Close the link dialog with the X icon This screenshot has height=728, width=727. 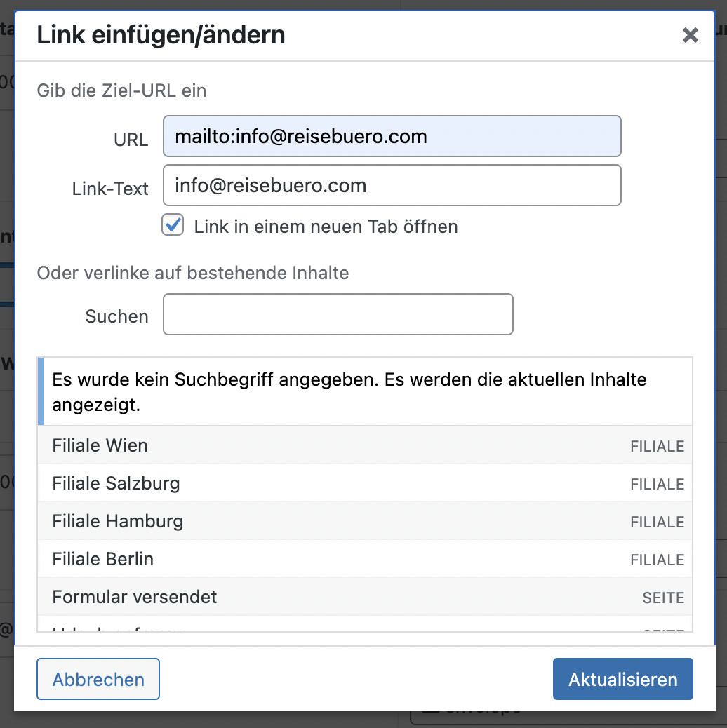691,35
